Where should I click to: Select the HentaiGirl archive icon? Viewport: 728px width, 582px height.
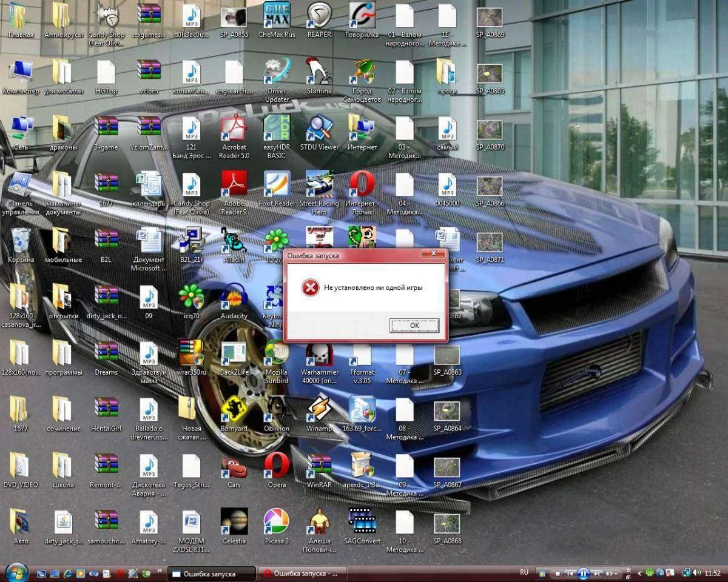tap(106, 415)
